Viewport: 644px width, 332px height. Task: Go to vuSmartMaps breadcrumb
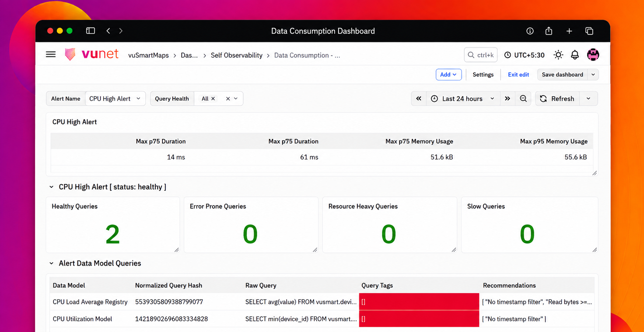(x=148, y=55)
